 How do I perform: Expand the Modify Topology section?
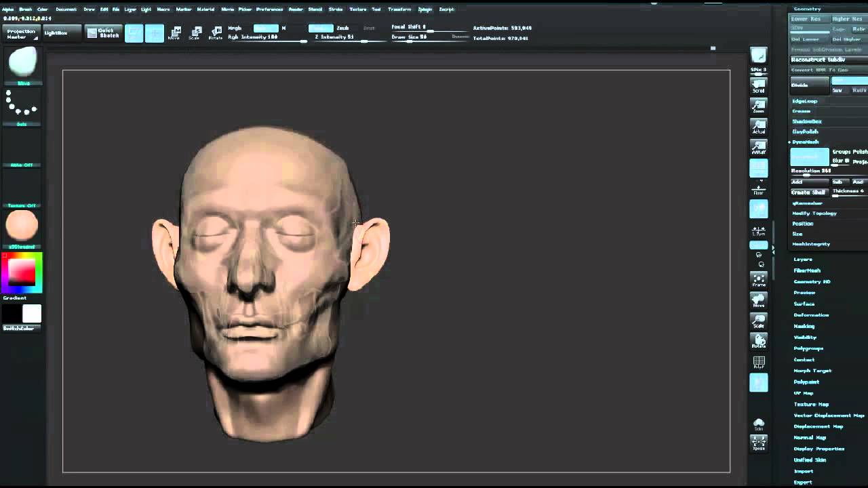(x=814, y=213)
